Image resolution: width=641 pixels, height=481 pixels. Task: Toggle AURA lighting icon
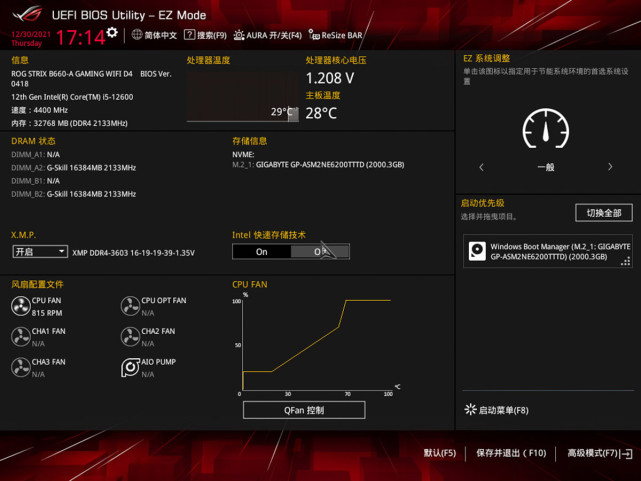click(x=239, y=35)
